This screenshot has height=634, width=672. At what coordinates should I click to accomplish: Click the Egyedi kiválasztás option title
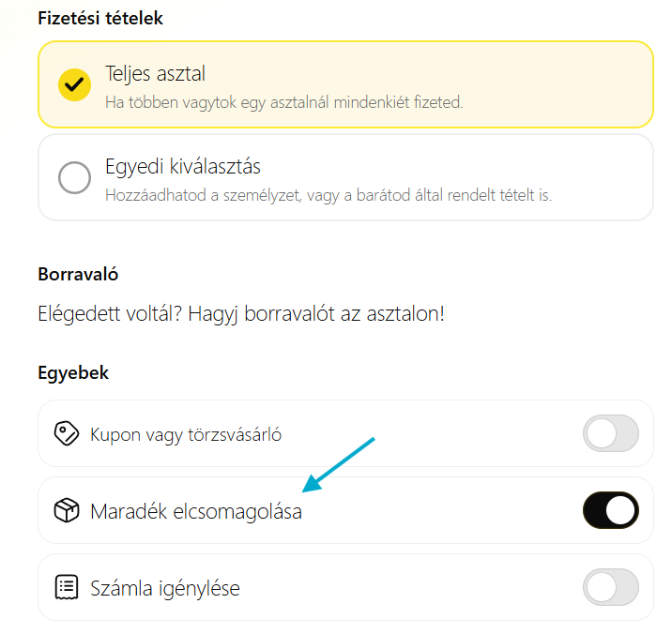182,166
